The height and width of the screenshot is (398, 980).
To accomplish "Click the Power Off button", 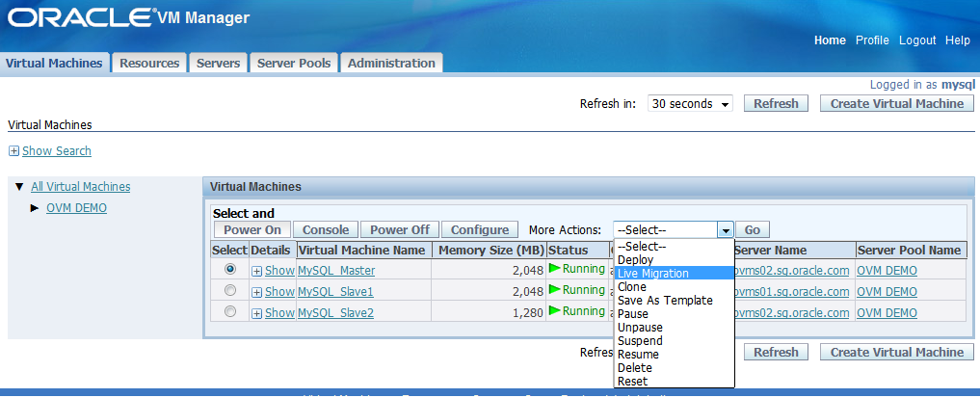I will [400, 230].
